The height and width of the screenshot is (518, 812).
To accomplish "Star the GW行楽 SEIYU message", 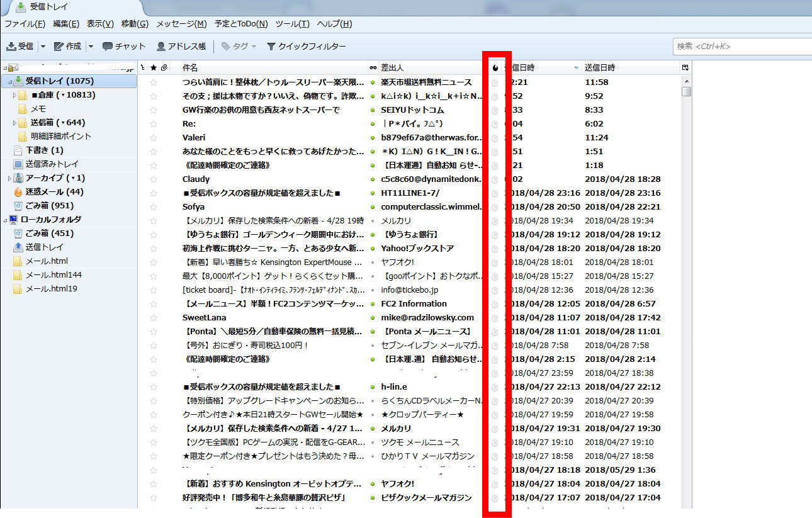I will [x=154, y=110].
